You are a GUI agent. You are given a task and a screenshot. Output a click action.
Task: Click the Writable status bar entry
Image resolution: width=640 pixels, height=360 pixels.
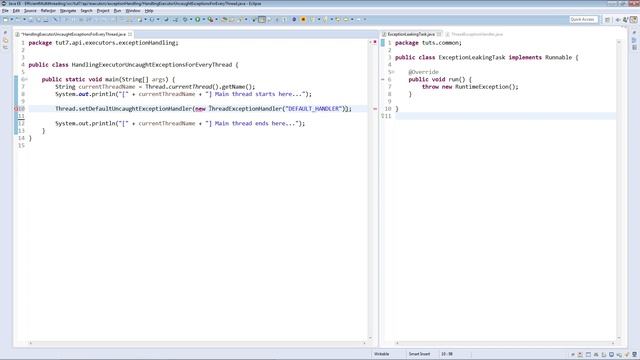coord(382,354)
